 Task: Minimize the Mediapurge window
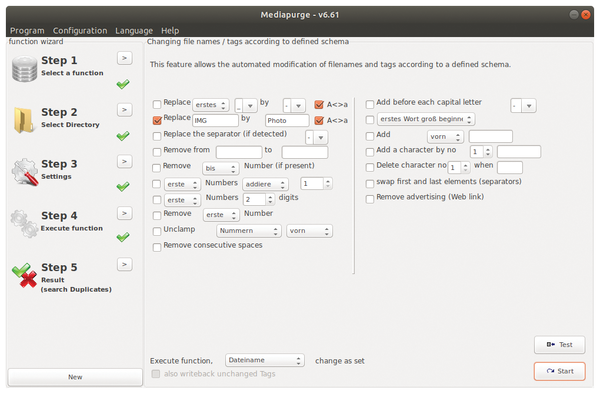click(574, 15)
